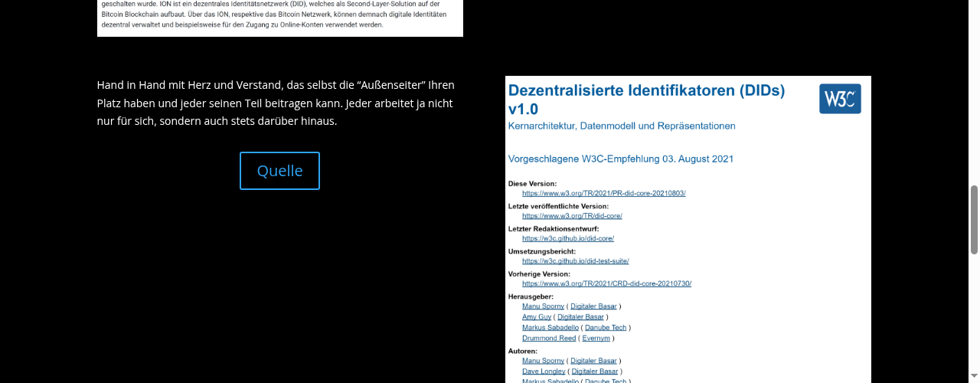Open the PR-did-core-20210803 link
Viewport: 980px width, 383px height.
click(x=603, y=193)
